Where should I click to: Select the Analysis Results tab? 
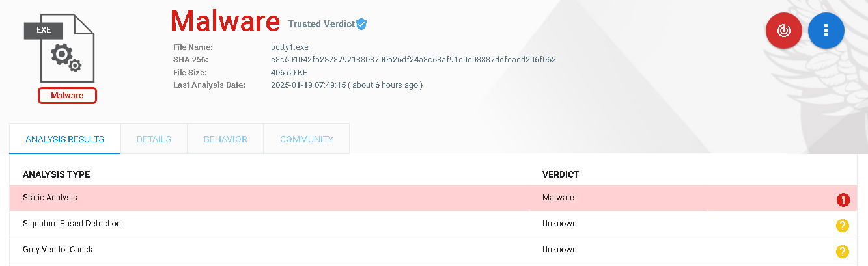tap(64, 139)
